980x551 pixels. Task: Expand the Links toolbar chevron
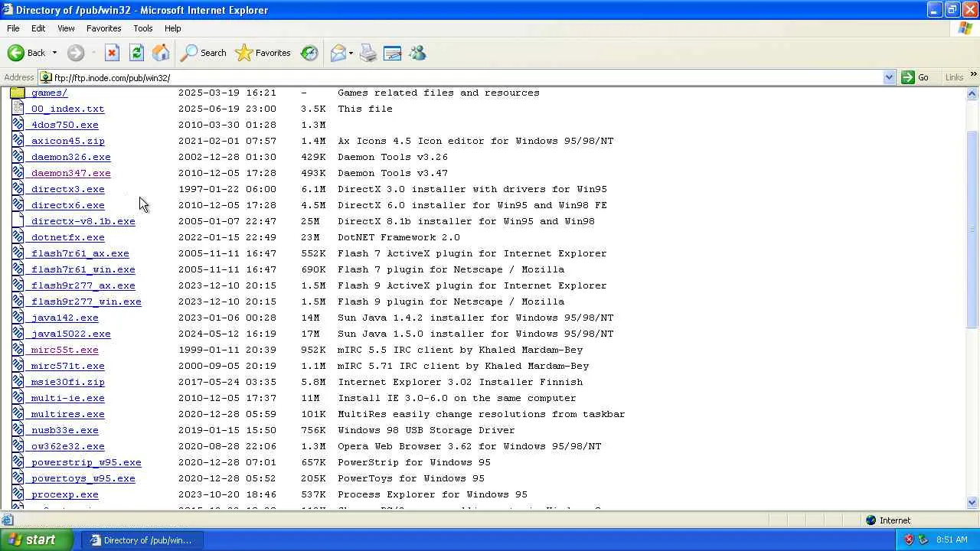pyautogui.click(x=973, y=74)
